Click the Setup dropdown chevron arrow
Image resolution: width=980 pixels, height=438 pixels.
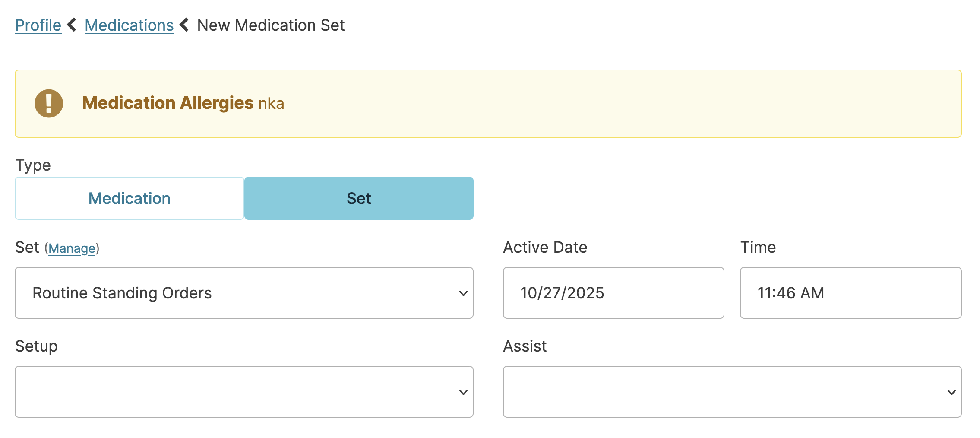pyautogui.click(x=463, y=392)
